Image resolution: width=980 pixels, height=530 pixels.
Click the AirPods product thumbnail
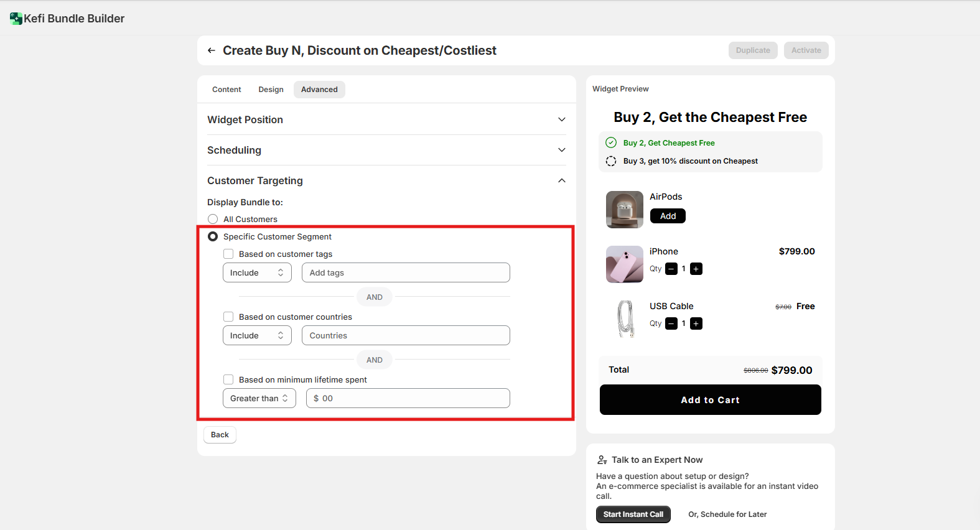(624, 210)
